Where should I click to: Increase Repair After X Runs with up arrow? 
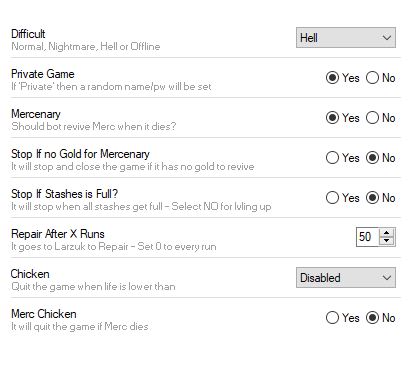pyautogui.click(x=387, y=233)
